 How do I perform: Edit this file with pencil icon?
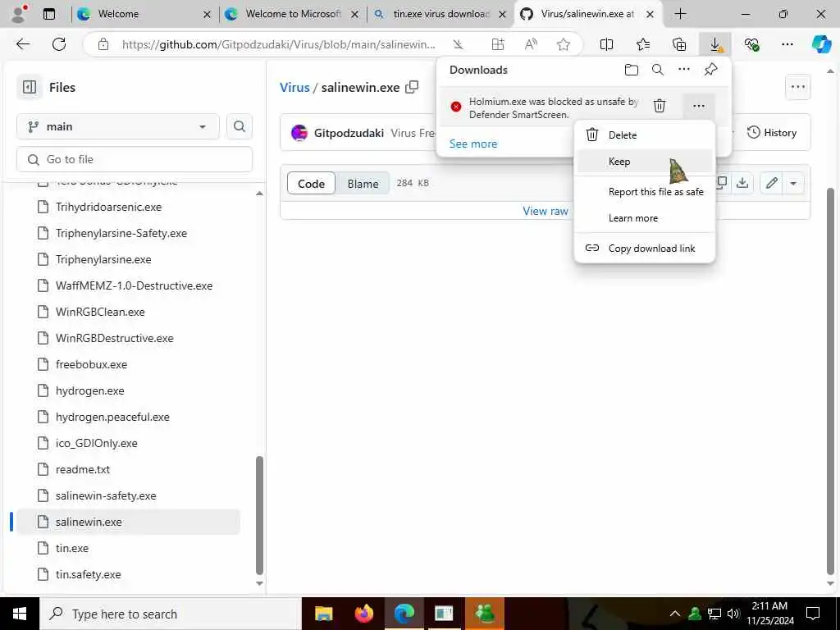(771, 183)
